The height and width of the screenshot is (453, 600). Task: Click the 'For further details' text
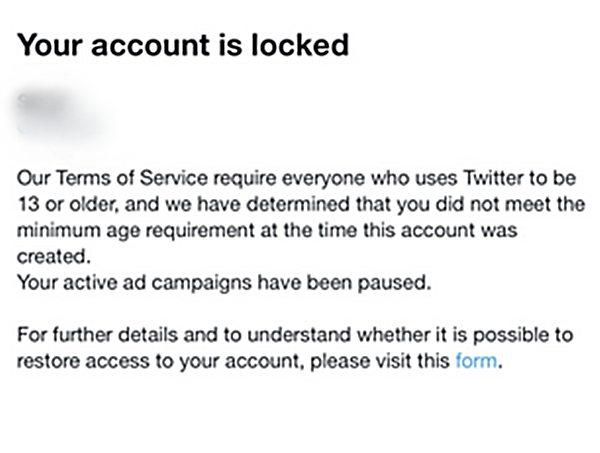pyautogui.click(x=98, y=335)
